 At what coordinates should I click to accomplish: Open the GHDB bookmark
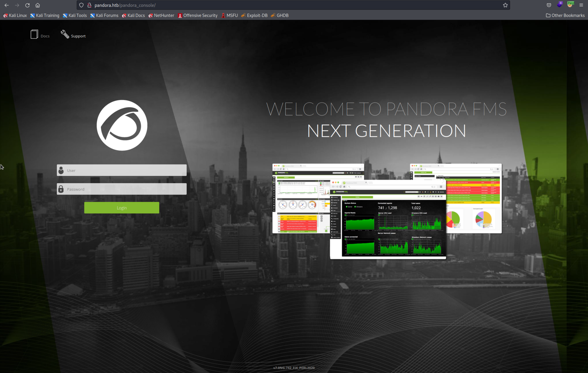(280, 15)
